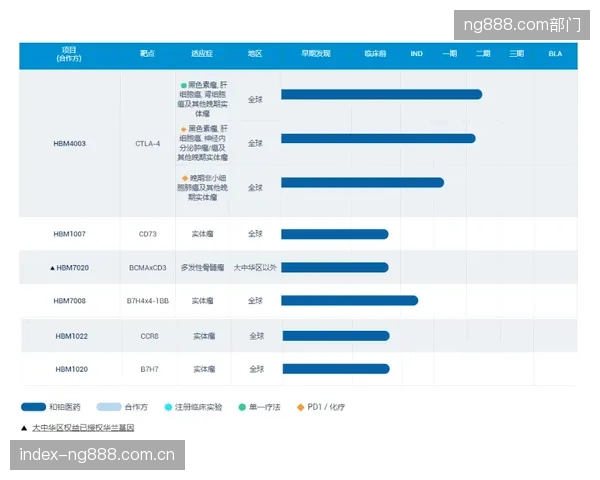600x480 pixels.
Task: Click the IND stage header
Action: click(416, 54)
